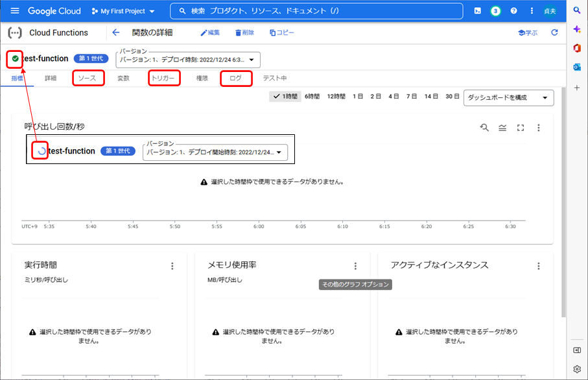Click the 削除 button
Screen dimensions: 588x380
[244, 32]
